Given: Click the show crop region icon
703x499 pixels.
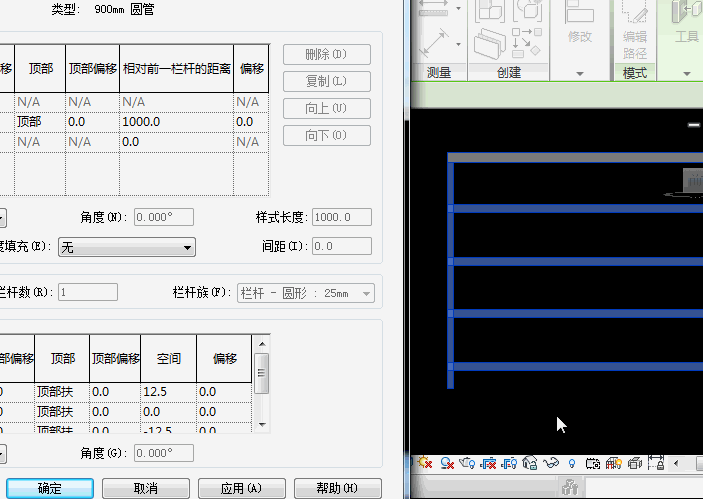Looking at the screenshot, I should 510,463.
